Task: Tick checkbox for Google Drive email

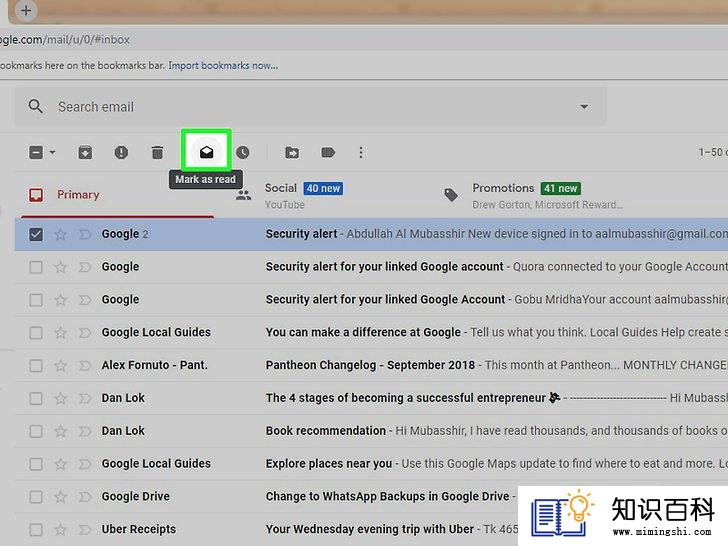Action: (x=36, y=497)
